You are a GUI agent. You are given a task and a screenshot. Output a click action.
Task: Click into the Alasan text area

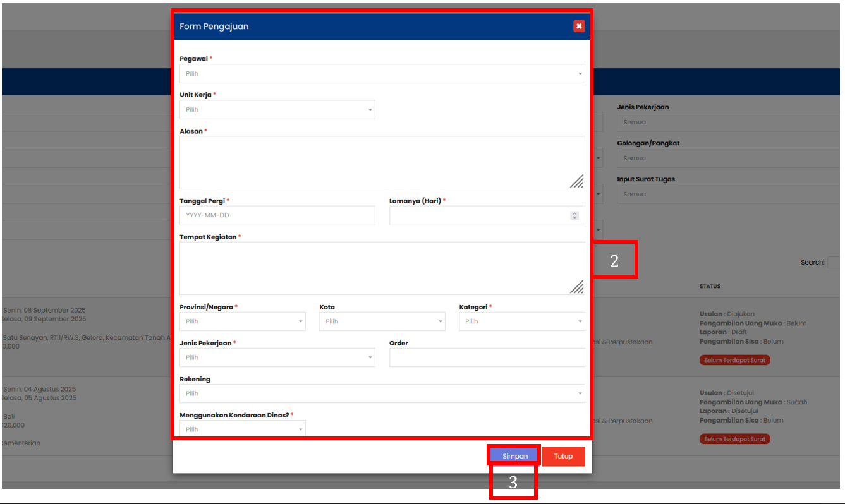tap(382, 162)
